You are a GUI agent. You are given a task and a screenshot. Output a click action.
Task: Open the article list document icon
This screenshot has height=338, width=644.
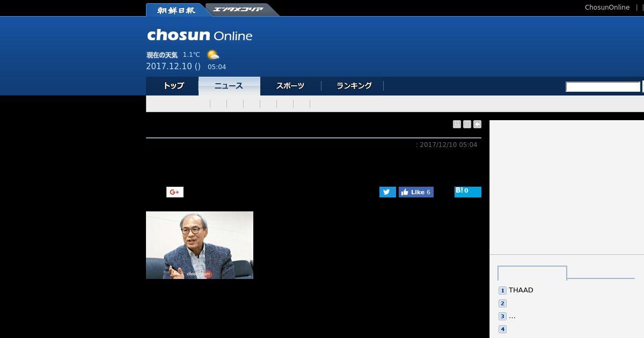pos(467,124)
